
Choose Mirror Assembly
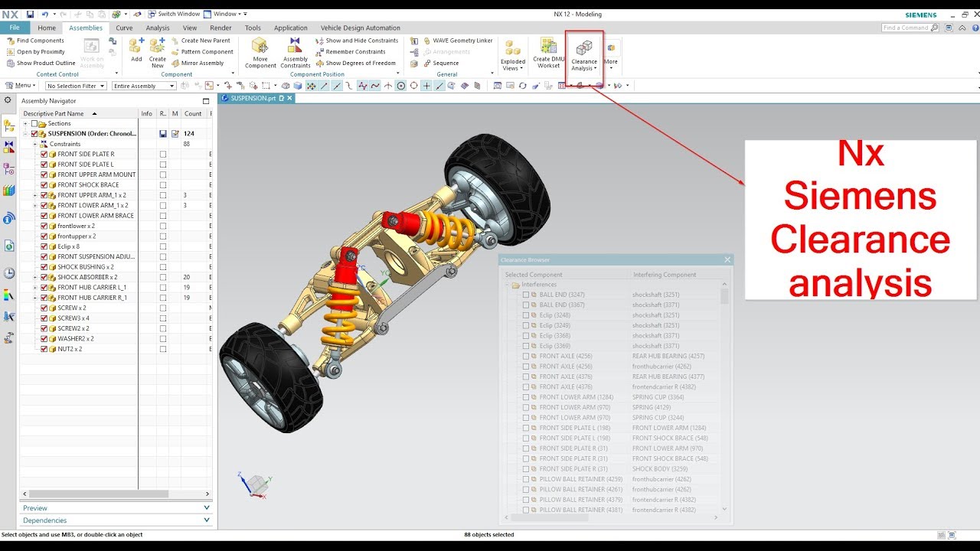[198, 64]
